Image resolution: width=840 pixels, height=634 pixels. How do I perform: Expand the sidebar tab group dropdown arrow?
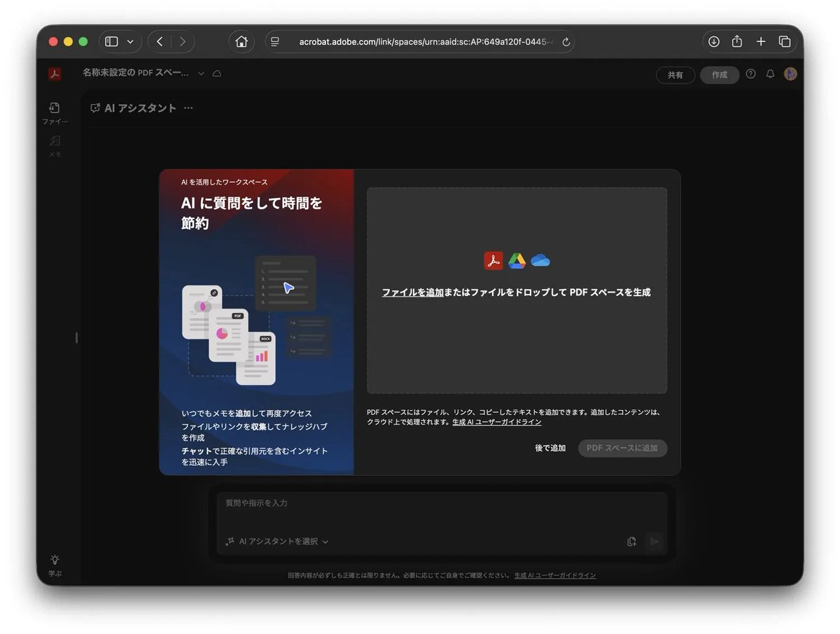click(130, 42)
